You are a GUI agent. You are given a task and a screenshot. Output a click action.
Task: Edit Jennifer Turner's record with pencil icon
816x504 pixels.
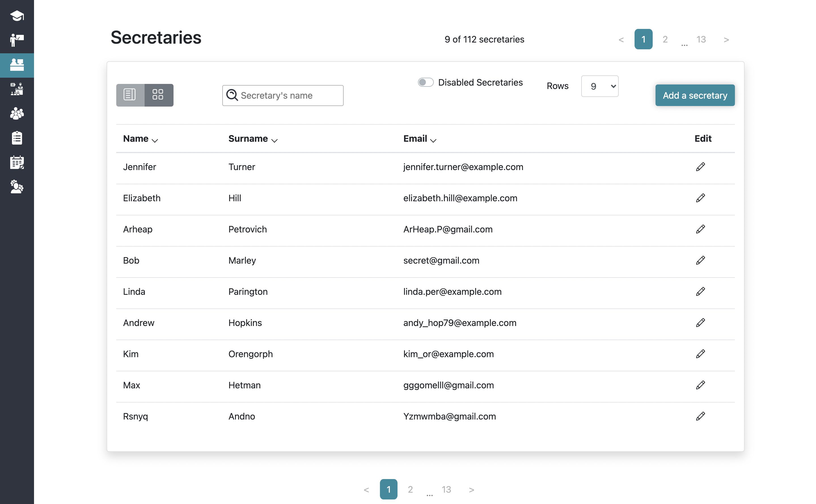click(x=700, y=167)
